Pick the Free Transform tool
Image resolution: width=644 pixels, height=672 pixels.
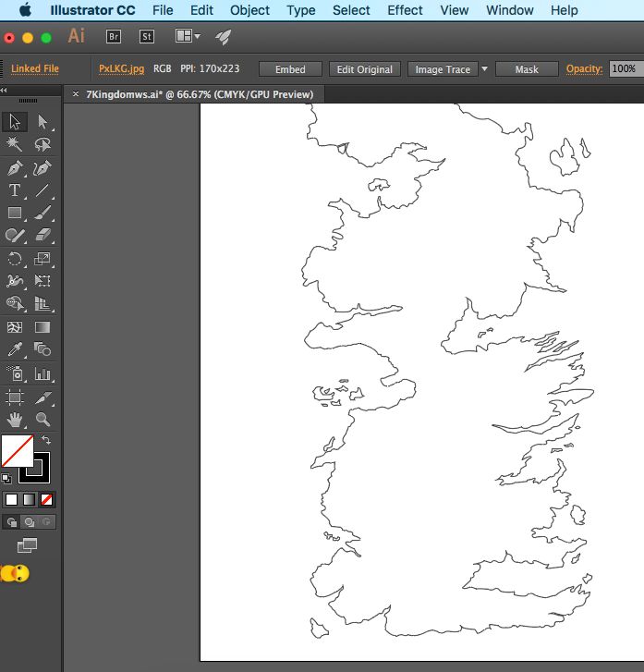point(42,281)
